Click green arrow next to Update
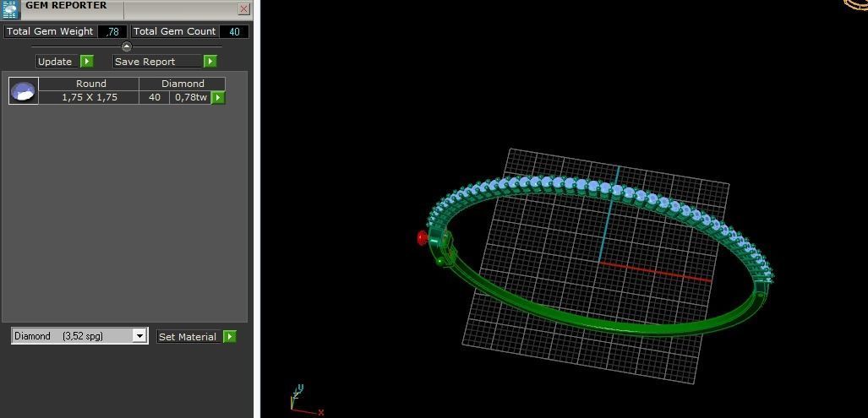Viewport: 868px width, 418px height. (x=87, y=62)
